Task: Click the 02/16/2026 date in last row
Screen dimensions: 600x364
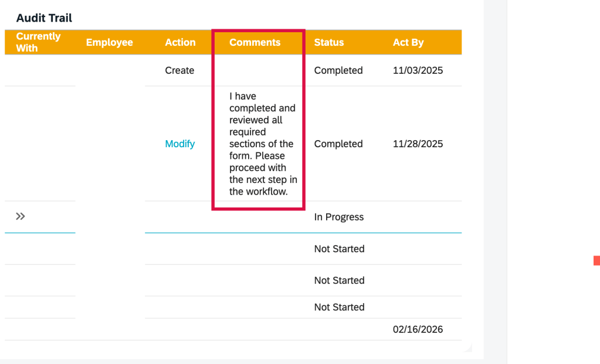Action: pyautogui.click(x=418, y=329)
